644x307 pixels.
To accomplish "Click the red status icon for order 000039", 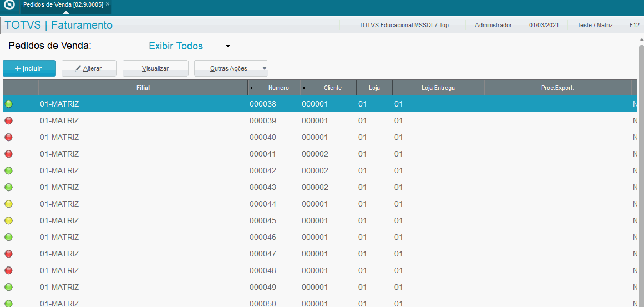I will [x=8, y=121].
